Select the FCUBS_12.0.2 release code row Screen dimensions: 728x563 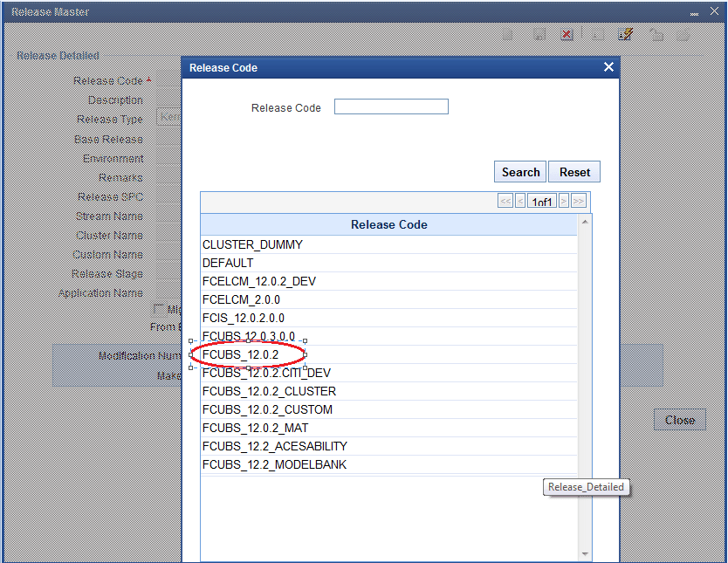[389, 354]
